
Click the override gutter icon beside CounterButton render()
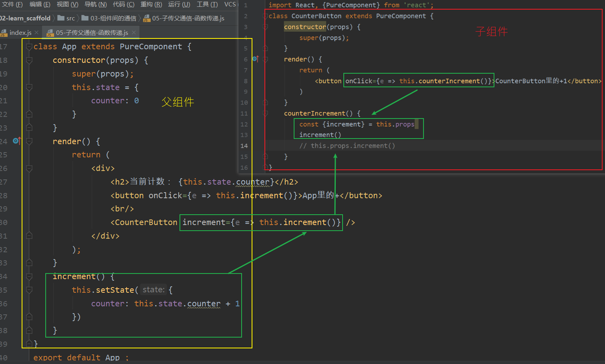[x=255, y=59]
